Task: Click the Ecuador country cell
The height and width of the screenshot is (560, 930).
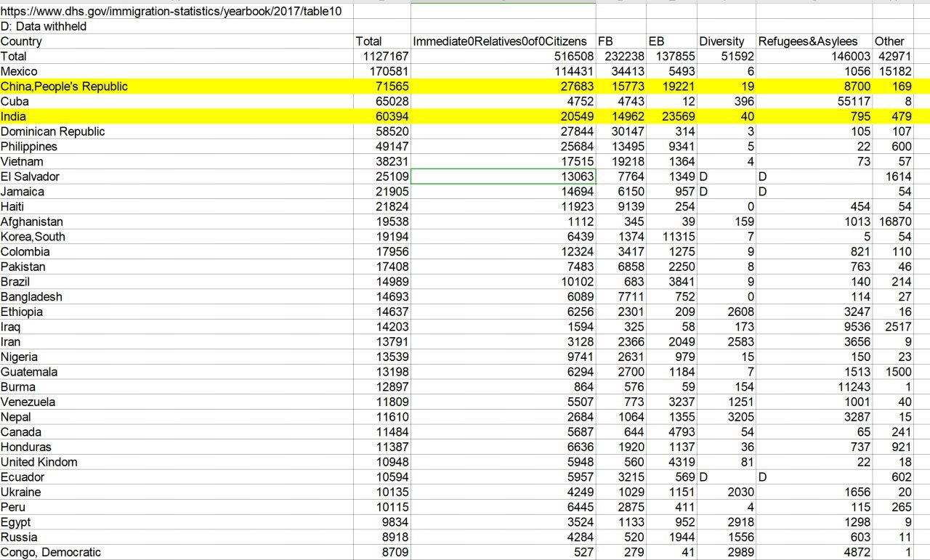Action: 177,476
